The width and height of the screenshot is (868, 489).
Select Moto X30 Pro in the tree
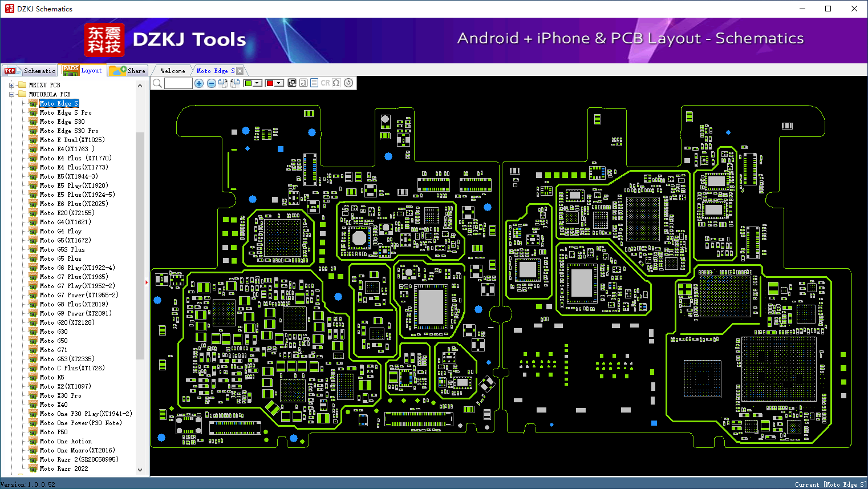[60, 395]
